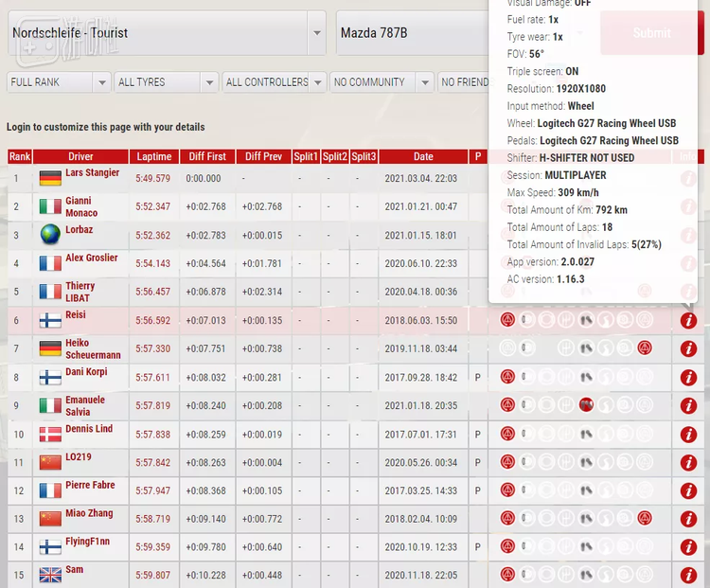Show lap info for Emanuele Salvia
Viewport: 710px width, 588px height.
688,406
